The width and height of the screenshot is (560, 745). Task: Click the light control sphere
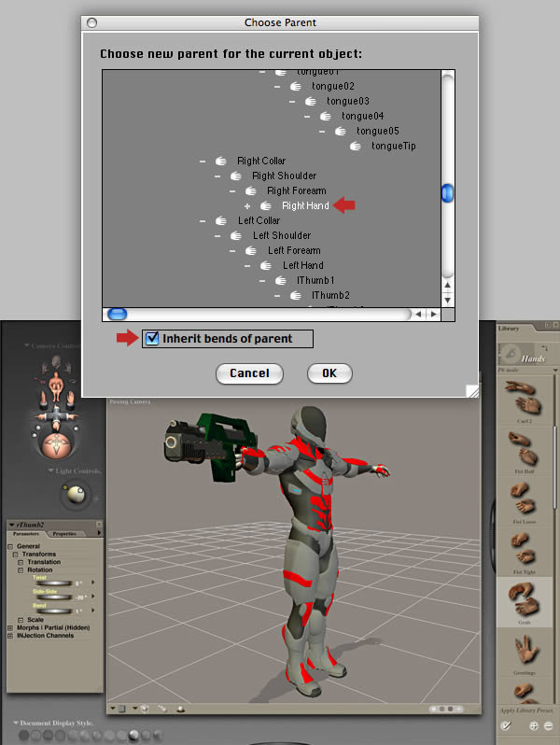click(76, 495)
